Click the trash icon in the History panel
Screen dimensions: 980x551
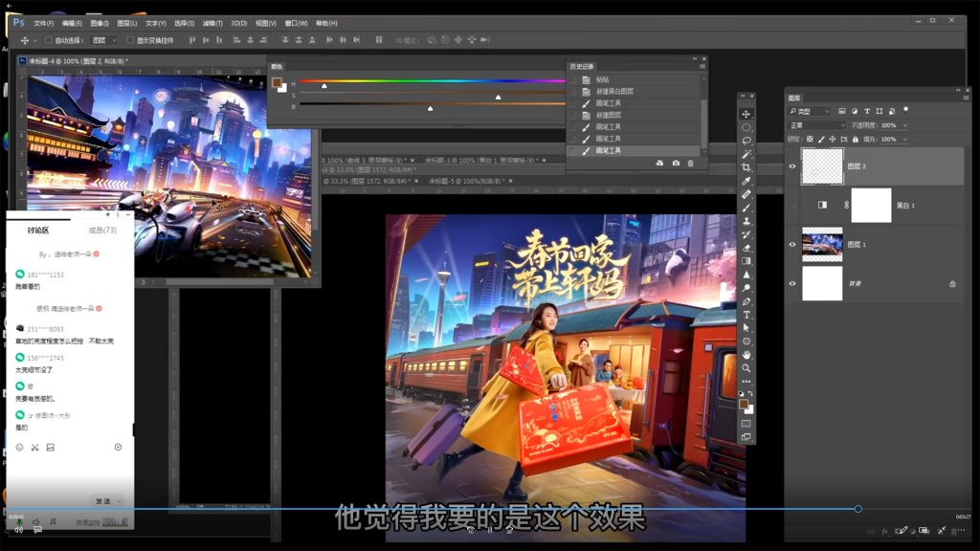pos(690,164)
